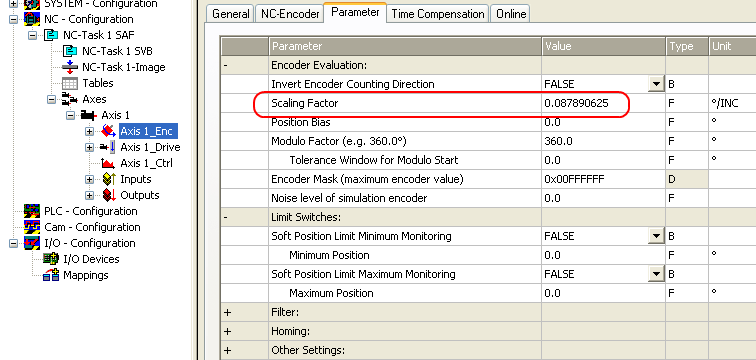This screenshot has height=360, width=756.
Task: Edit the Position Bias value field
Action: coord(603,122)
